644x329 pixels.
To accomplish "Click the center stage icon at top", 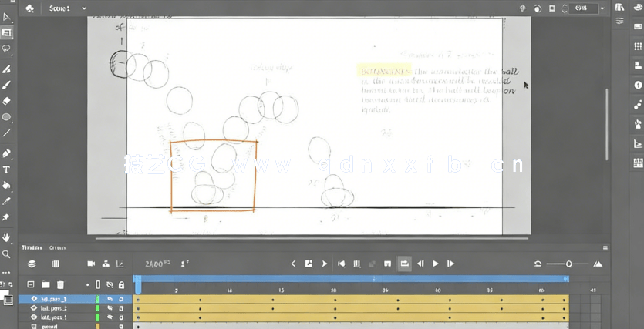I will click(x=523, y=8).
